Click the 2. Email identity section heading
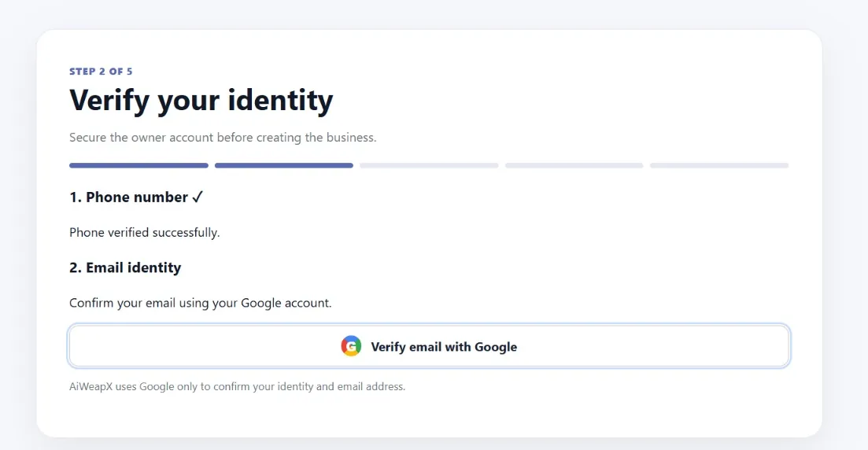868x450 pixels. 125,267
